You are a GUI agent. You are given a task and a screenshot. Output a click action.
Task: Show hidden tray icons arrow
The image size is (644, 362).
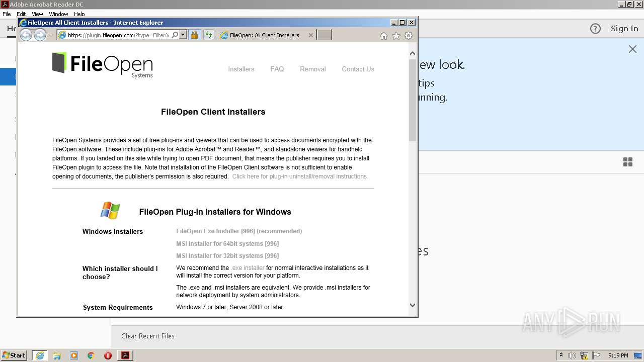[x=561, y=355]
